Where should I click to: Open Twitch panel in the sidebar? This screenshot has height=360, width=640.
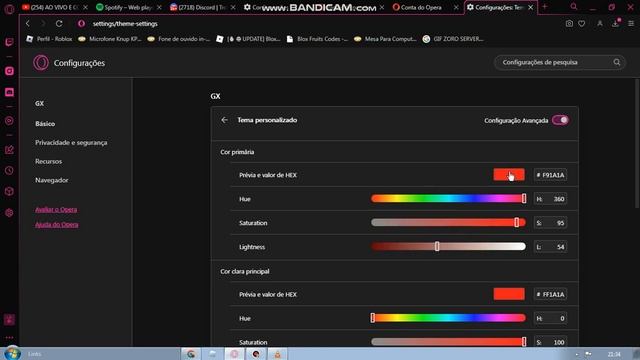(x=9, y=42)
